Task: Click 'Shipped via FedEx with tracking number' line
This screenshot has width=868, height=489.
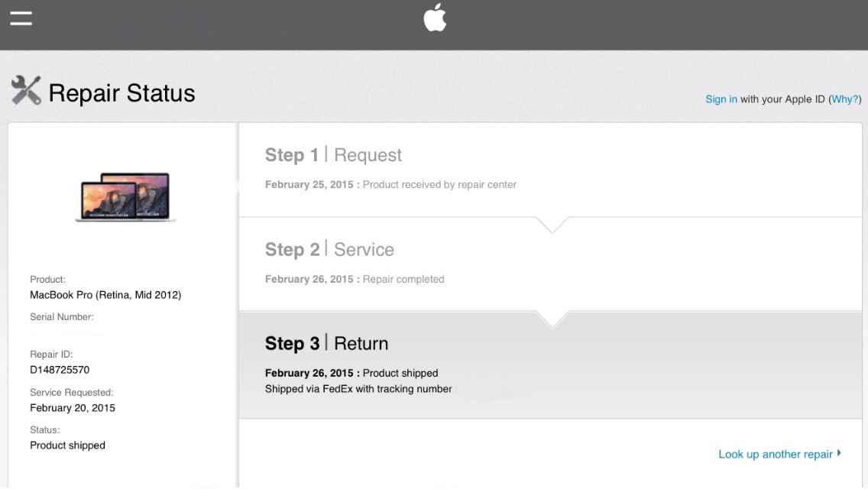Action: pos(358,389)
